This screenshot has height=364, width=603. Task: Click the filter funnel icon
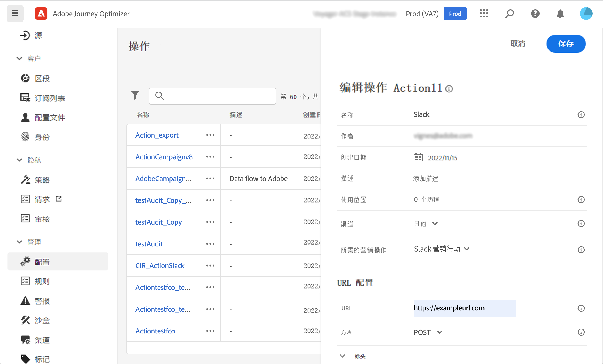(x=135, y=95)
